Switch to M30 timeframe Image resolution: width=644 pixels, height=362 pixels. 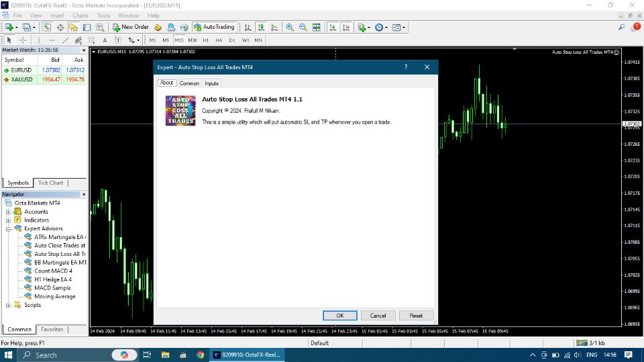(193, 40)
